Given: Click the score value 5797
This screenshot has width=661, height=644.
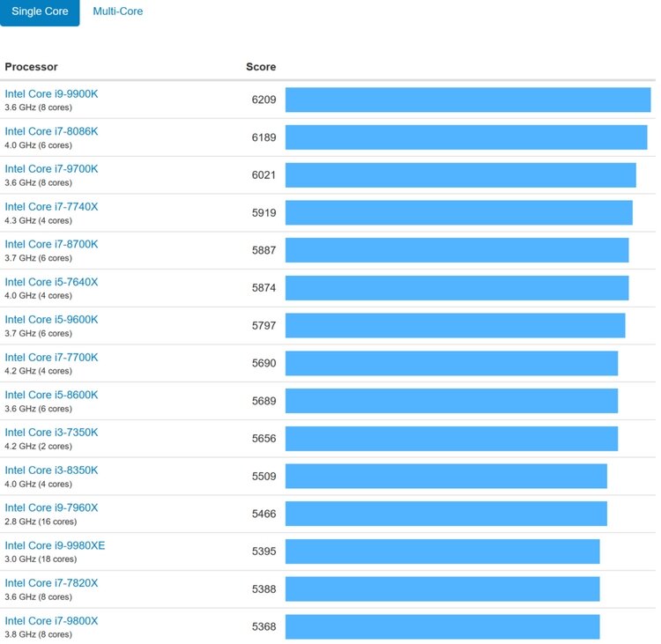Looking at the screenshot, I should pos(264,326).
